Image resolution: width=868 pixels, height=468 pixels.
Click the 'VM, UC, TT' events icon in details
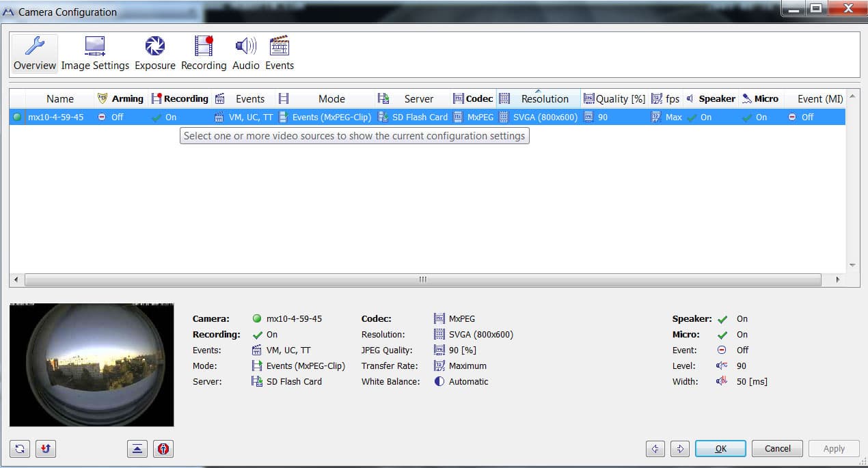click(x=257, y=350)
